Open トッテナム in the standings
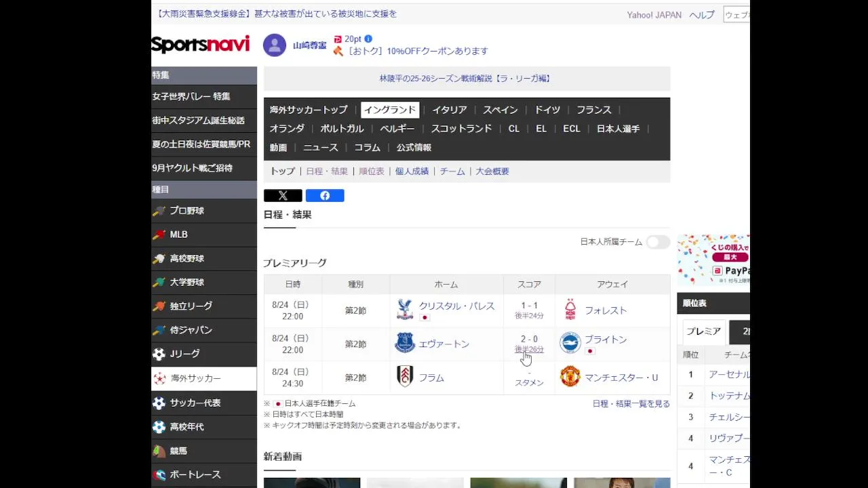The width and height of the screenshot is (868, 488). [730, 396]
